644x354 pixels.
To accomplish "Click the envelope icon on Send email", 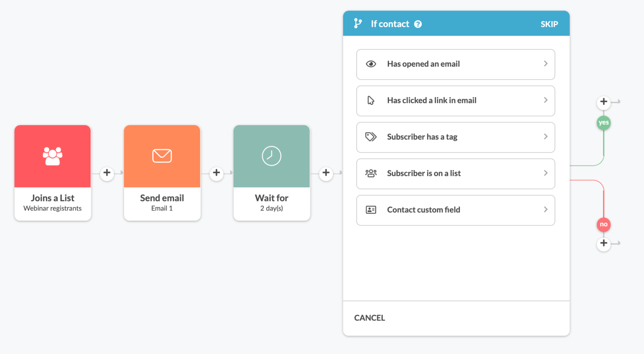I will [x=162, y=156].
